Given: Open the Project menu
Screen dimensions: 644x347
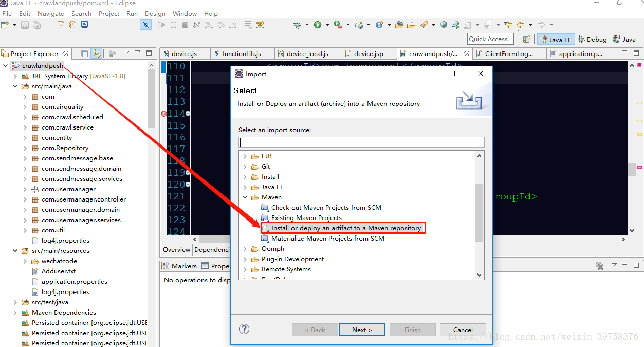Looking at the screenshot, I should [x=109, y=14].
